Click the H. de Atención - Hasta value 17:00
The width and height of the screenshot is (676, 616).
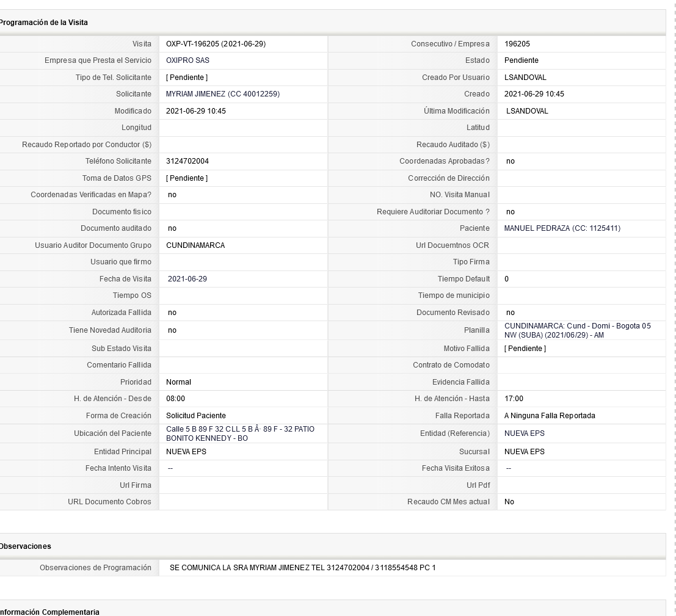tap(514, 399)
